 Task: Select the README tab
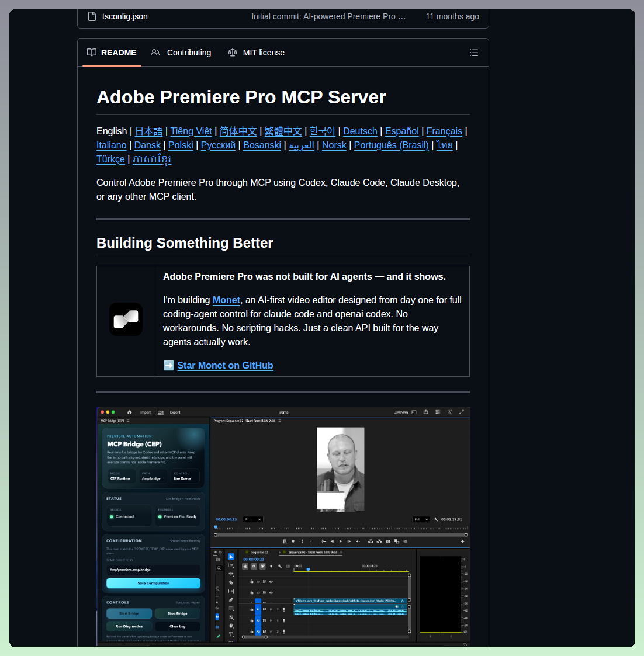112,53
